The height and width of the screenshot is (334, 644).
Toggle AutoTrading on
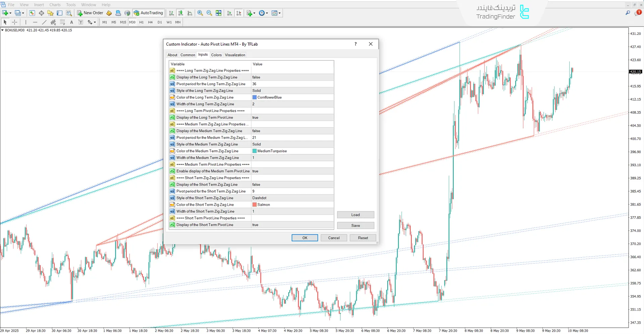[x=148, y=13]
